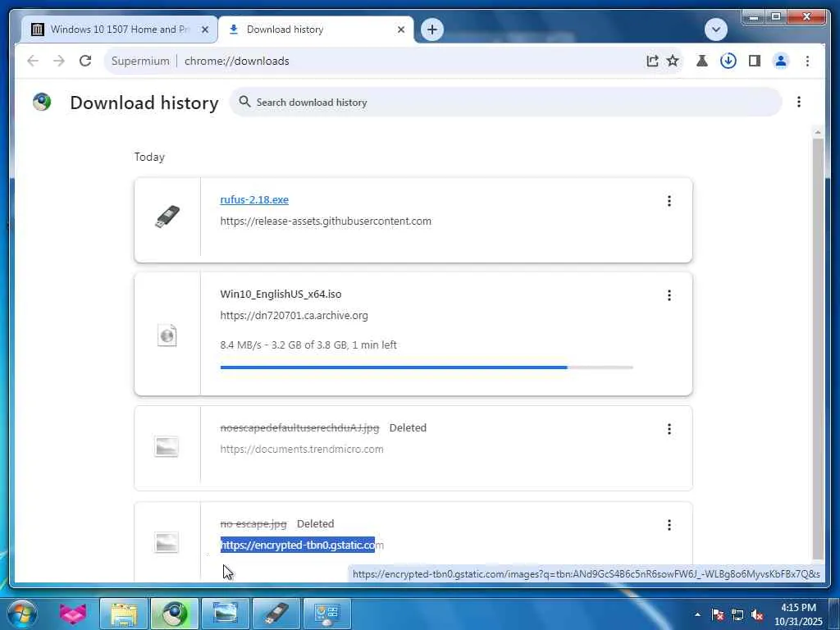Image resolution: width=840 pixels, height=630 pixels.
Task: Click the Download history page heading
Action: click(144, 103)
